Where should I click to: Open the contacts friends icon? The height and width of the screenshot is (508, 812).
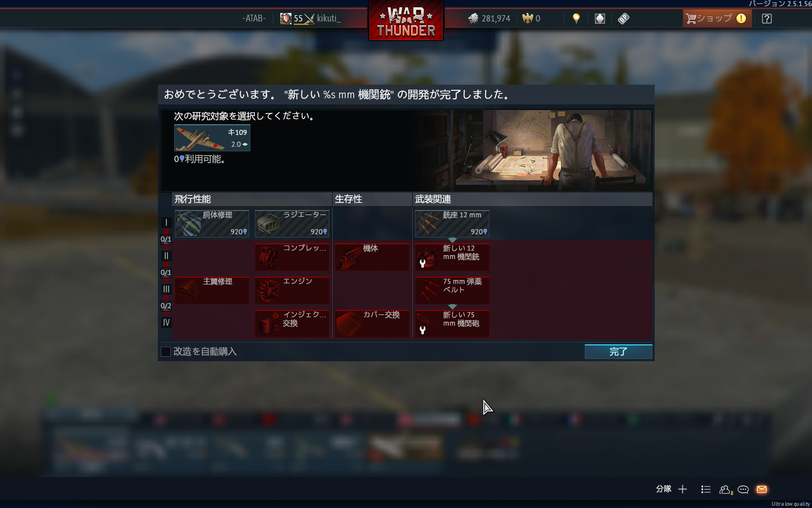pos(725,489)
